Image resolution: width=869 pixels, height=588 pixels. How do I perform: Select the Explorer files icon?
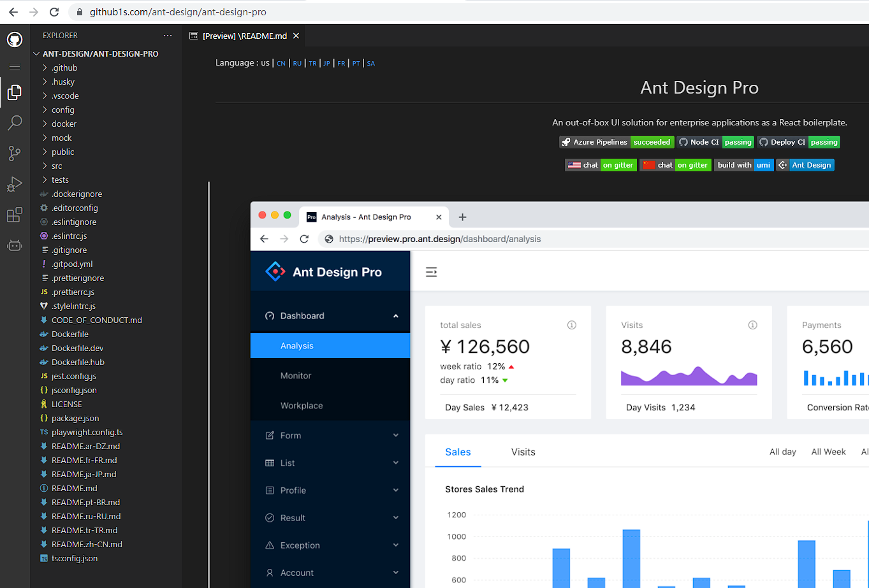[x=15, y=92]
